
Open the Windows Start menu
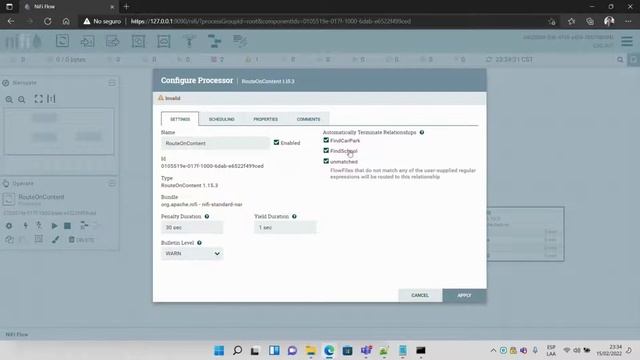(x=219, y=350)
